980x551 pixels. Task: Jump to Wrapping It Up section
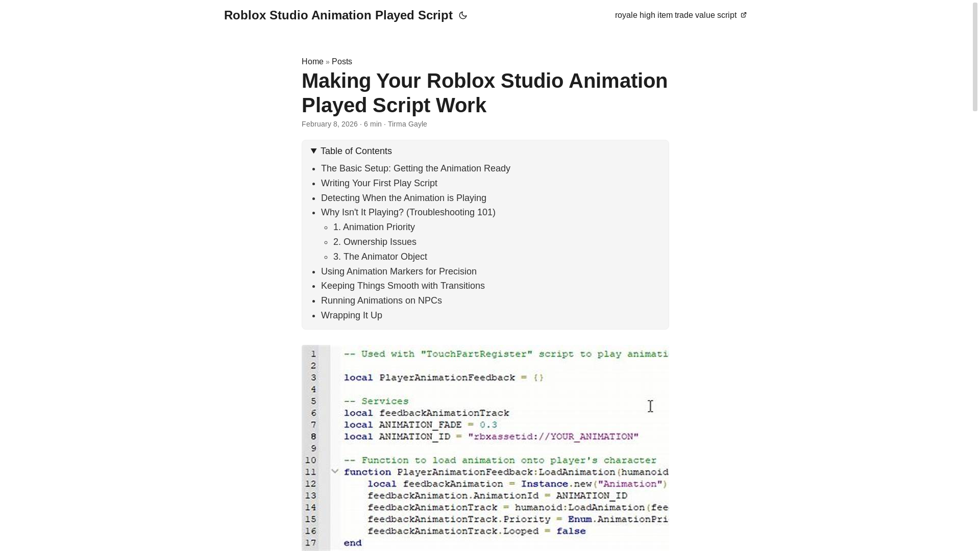[x=352, y=315]
